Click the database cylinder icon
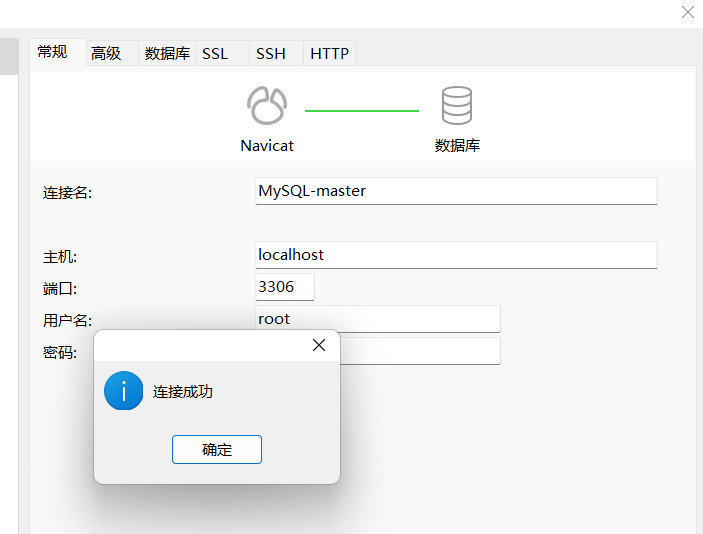The height and width of the screenshot is (534, 703). [x=456, y=105]
